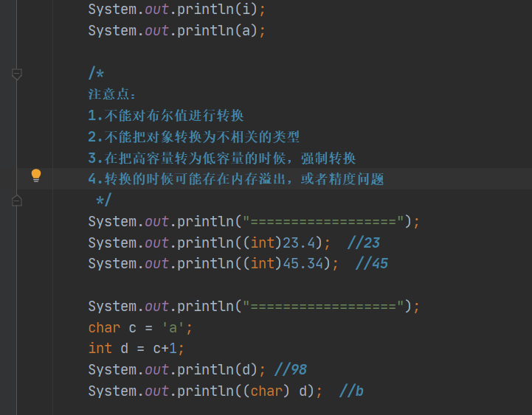
Task: Click the yellow lightbulb quick-fix icon
Action: pyautogui.click(x=35, y=175)
